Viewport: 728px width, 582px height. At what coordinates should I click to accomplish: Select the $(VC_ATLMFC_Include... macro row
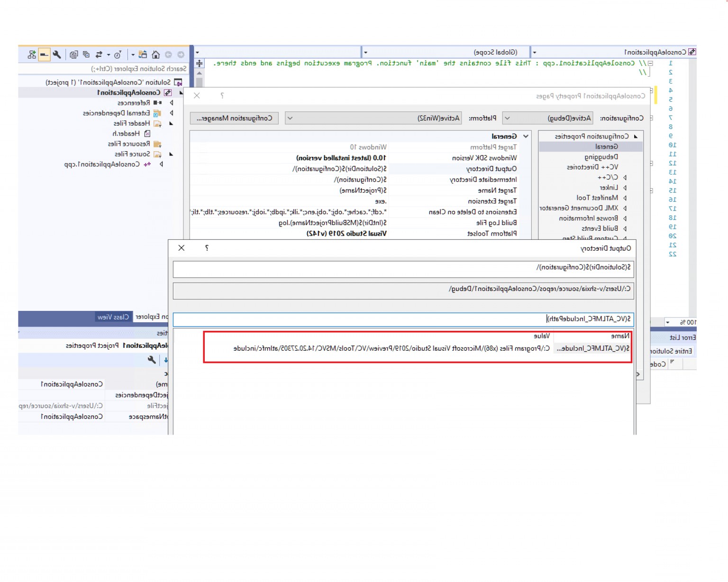(x=418, y=349)
